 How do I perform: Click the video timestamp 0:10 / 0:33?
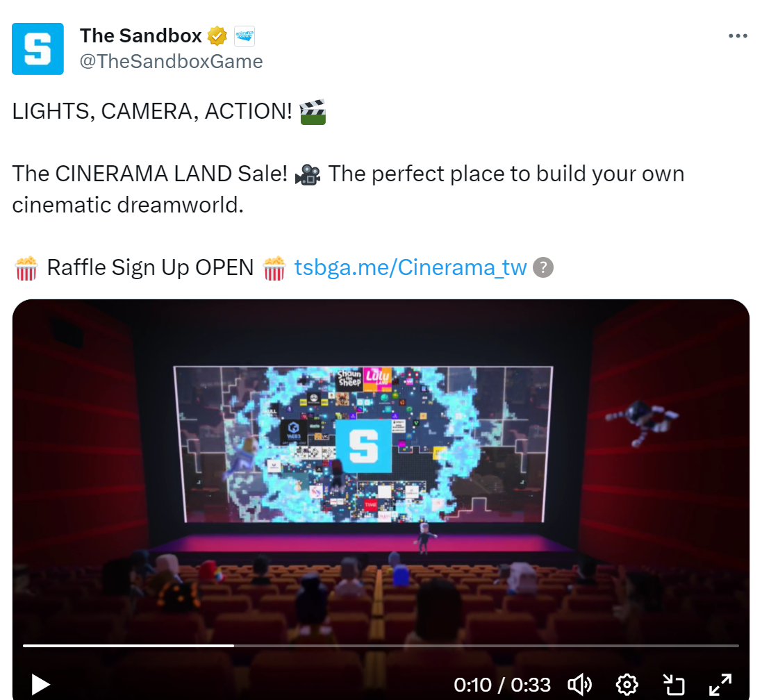point(502,685)
